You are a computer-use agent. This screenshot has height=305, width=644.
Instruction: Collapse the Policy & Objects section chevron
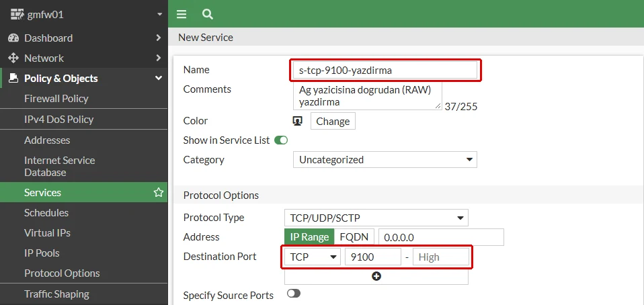[x=159, y=78]
